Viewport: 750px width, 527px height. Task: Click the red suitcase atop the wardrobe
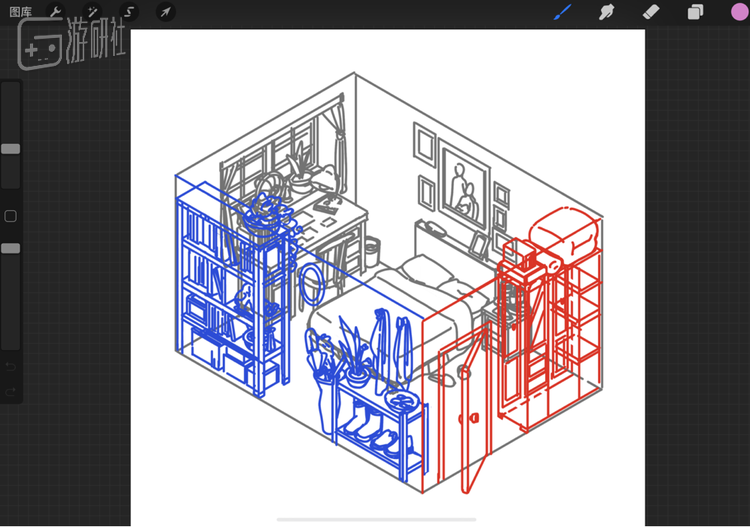pos(563,240)
